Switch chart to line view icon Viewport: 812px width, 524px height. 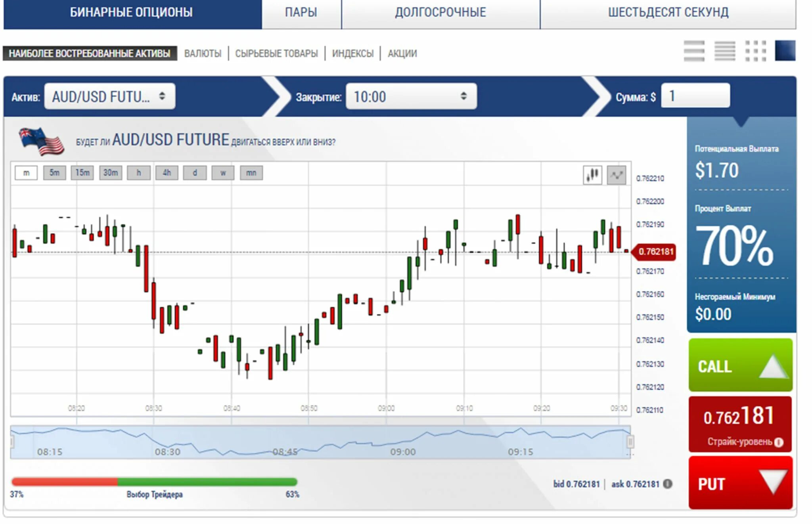[x=617, y=175]
